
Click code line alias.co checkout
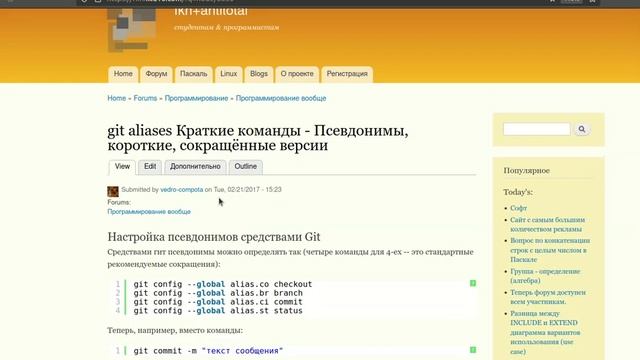[x=223, y=284]
